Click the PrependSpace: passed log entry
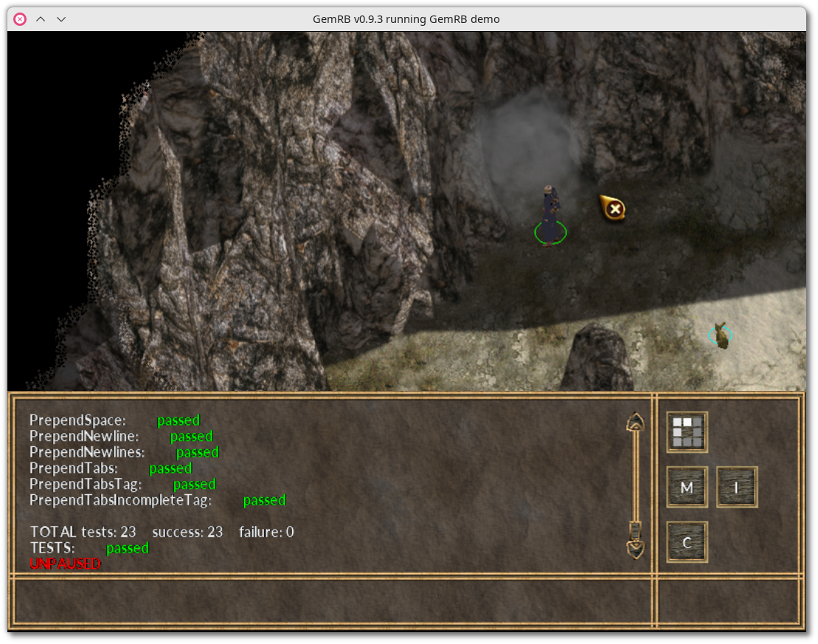 click(114, 420)
